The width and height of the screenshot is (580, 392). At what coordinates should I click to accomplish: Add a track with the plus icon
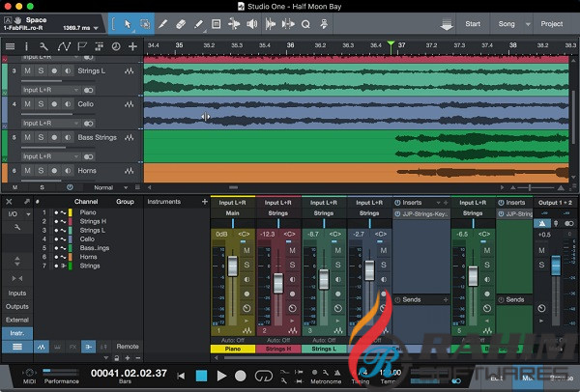132,46
